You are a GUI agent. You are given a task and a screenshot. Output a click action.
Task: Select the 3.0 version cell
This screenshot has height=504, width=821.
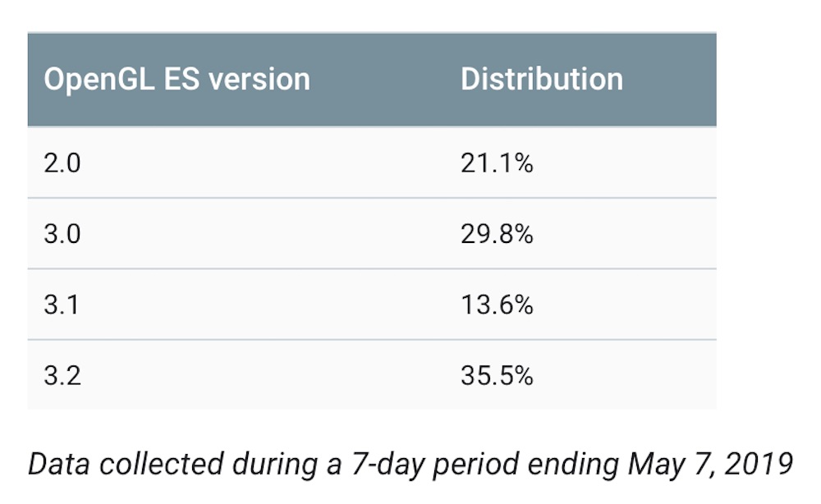click(x=62, y=233)
